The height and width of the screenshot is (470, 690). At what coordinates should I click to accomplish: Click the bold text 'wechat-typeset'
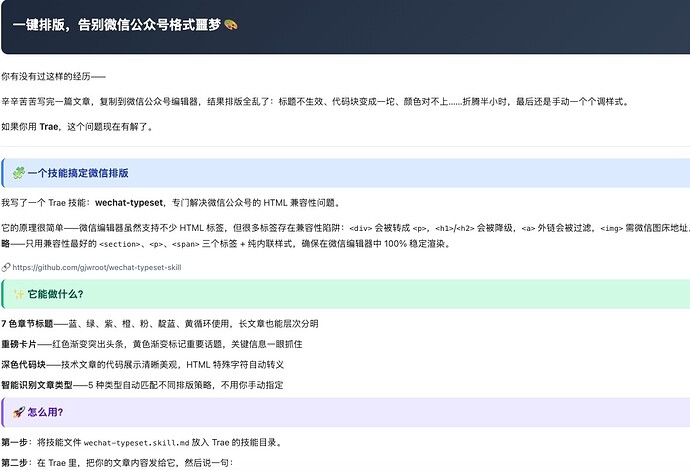tap(129, 203)
